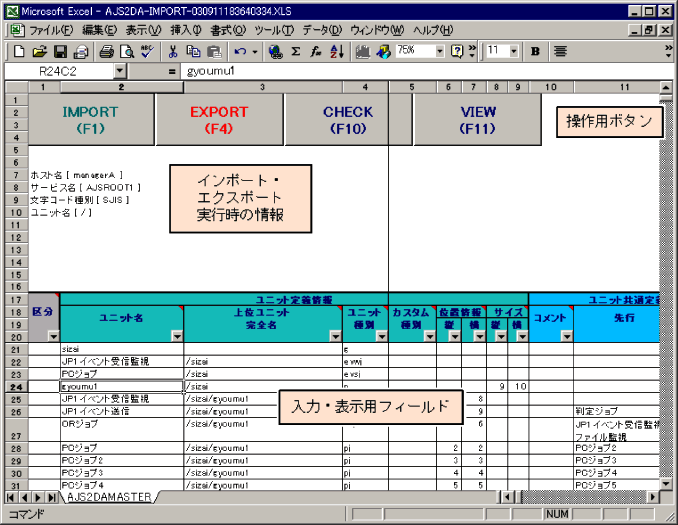Click the AutoSum sigma icon
The image size is (678, 525).
pos(296,51)
